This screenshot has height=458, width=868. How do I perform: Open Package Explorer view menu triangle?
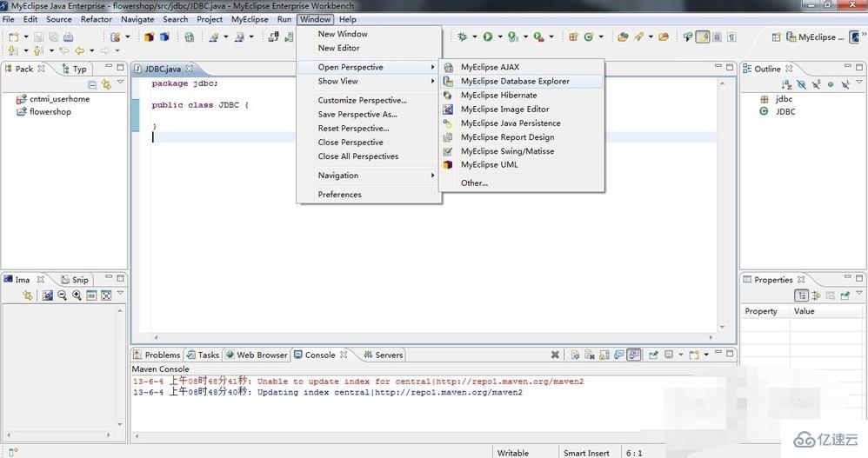coord(121,83)
